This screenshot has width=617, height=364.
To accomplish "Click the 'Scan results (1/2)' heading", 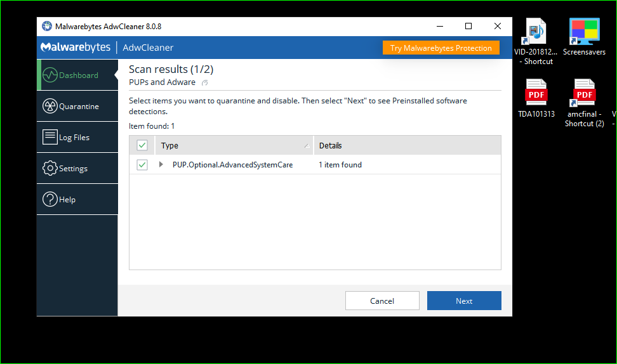I will tap(171, 69).
